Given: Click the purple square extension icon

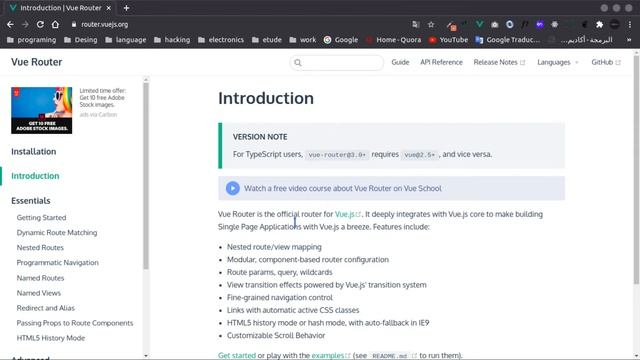Looking at the screenshot, I should coord(540,24).
